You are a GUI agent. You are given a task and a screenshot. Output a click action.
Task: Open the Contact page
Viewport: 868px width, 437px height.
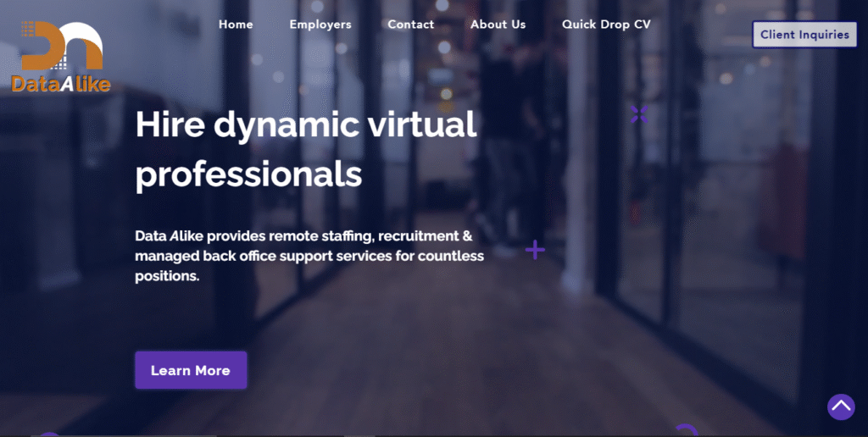point(411,25)
